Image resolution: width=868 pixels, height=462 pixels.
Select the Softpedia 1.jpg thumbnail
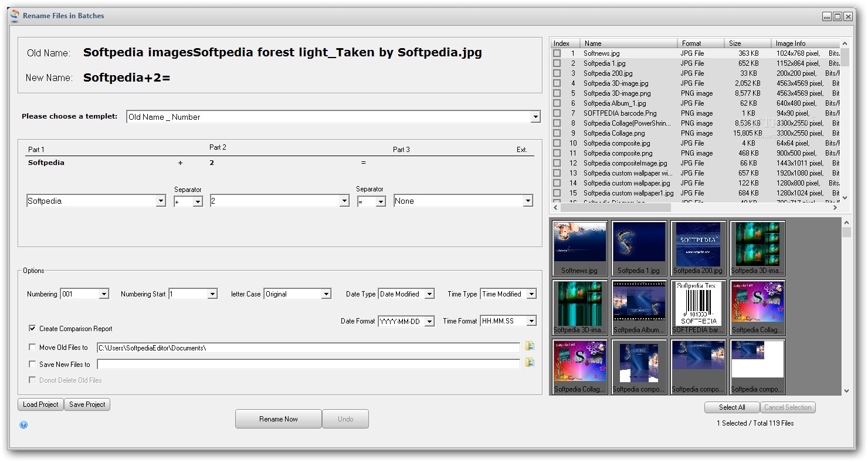[x=639, y=248]
